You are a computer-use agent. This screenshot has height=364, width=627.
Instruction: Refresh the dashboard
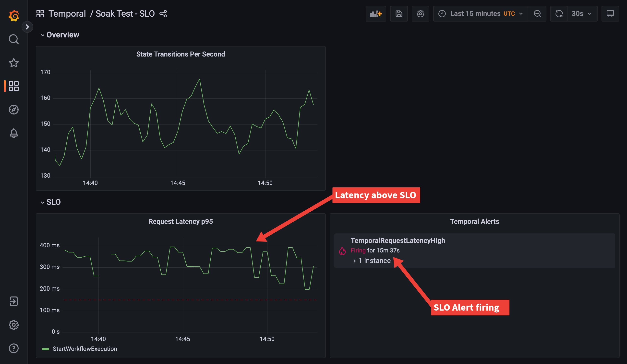(x=559, y=14)
